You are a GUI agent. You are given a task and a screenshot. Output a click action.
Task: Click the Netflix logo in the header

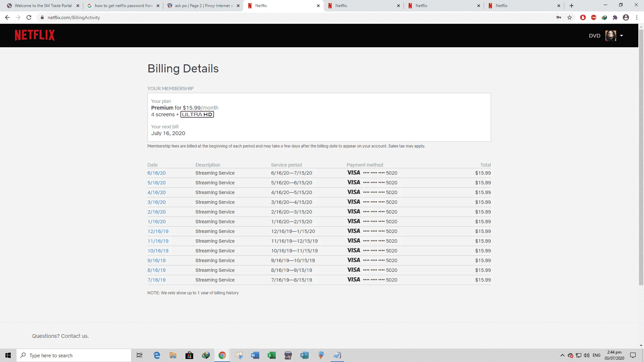point(35,35)
